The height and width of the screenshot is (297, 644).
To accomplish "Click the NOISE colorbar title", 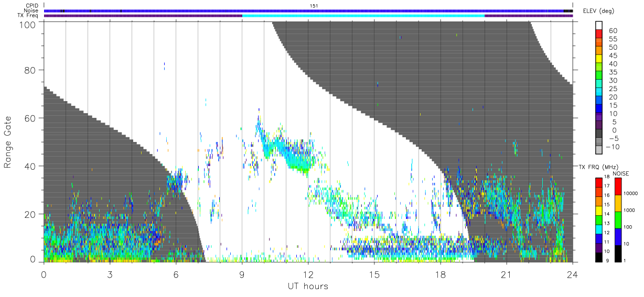I will pyautogui.click(x=620, y=173).
